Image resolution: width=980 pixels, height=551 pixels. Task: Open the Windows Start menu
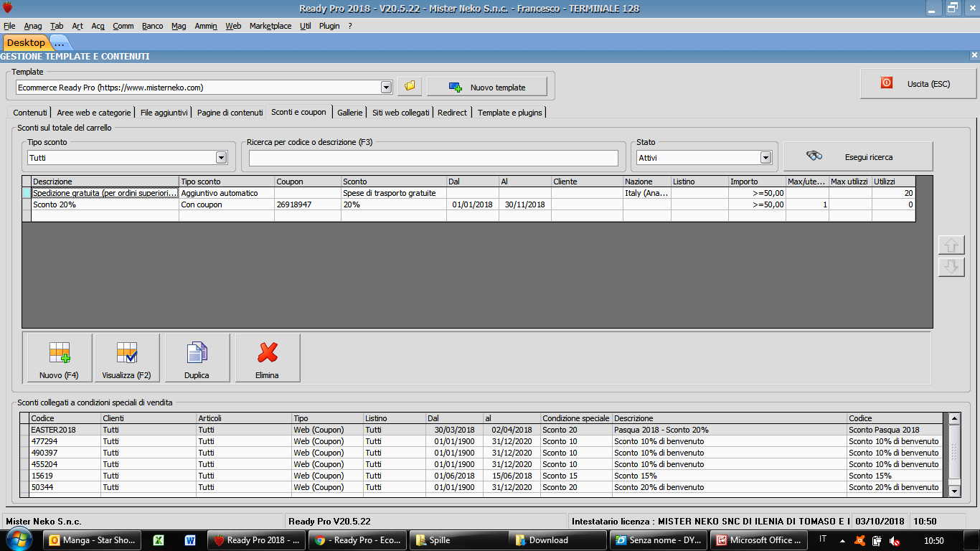coord(18,540)
